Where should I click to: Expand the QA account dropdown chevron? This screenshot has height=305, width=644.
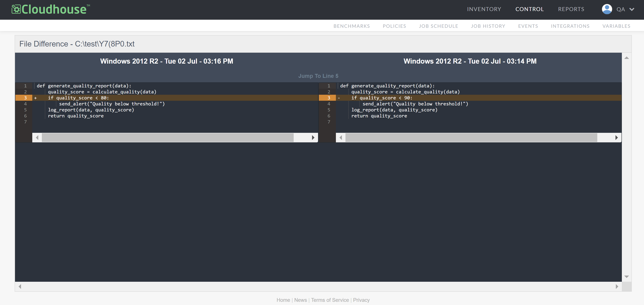tap(632, 10)
